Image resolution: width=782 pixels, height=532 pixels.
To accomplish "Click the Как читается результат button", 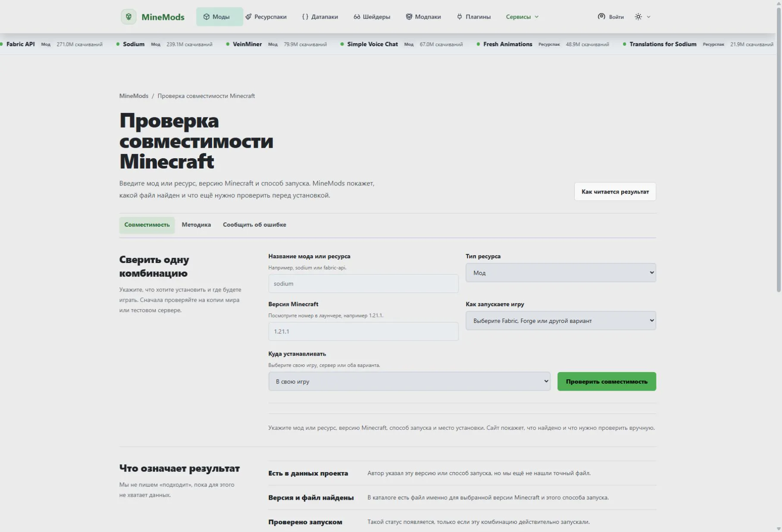I will pos(615,192).
